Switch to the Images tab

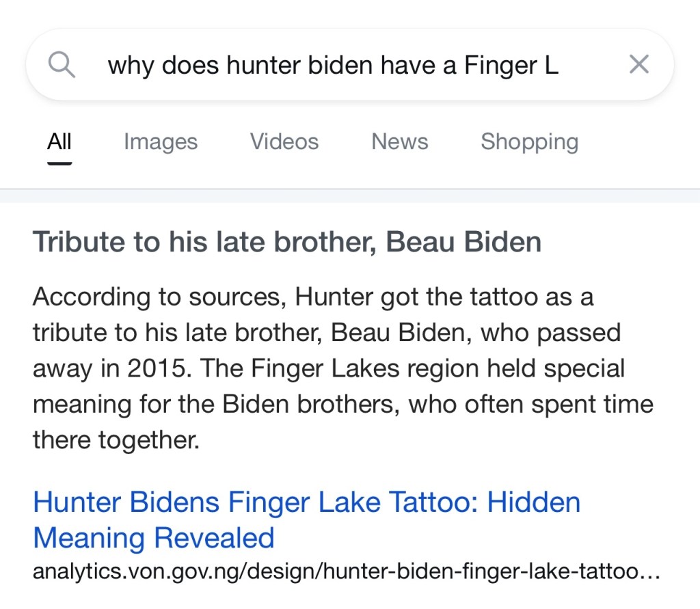point(161,141)
